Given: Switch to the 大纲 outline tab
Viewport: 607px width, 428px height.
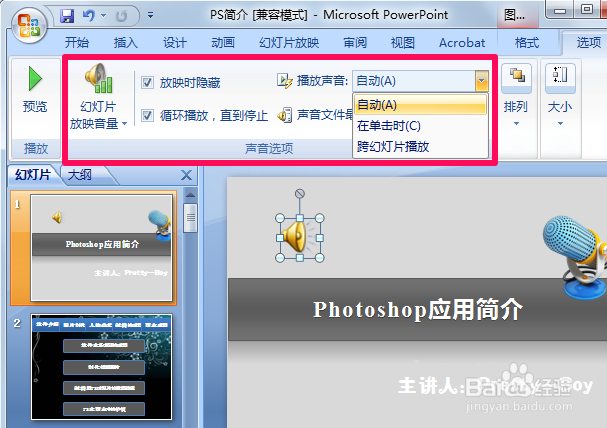Looking at the screenshot, I should (x=80, y=175).
